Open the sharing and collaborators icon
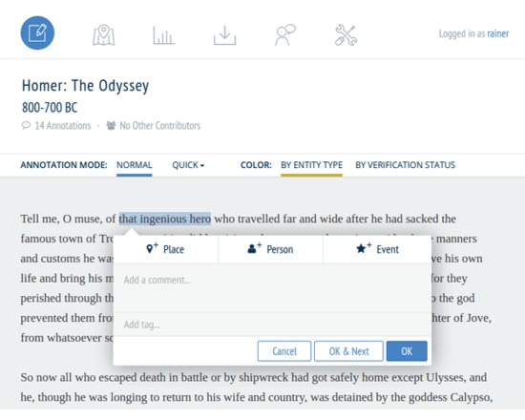Viewport: 525px width, 420px height. click(285, 34)
